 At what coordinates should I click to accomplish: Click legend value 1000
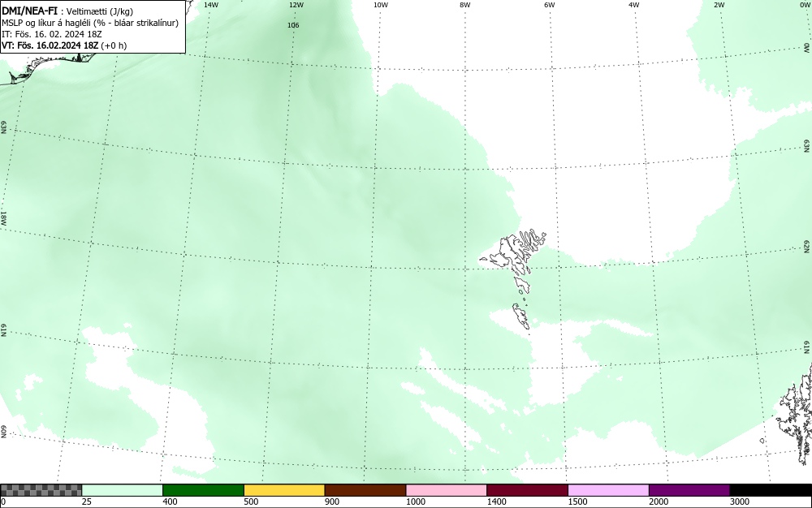tap(415, 502)
